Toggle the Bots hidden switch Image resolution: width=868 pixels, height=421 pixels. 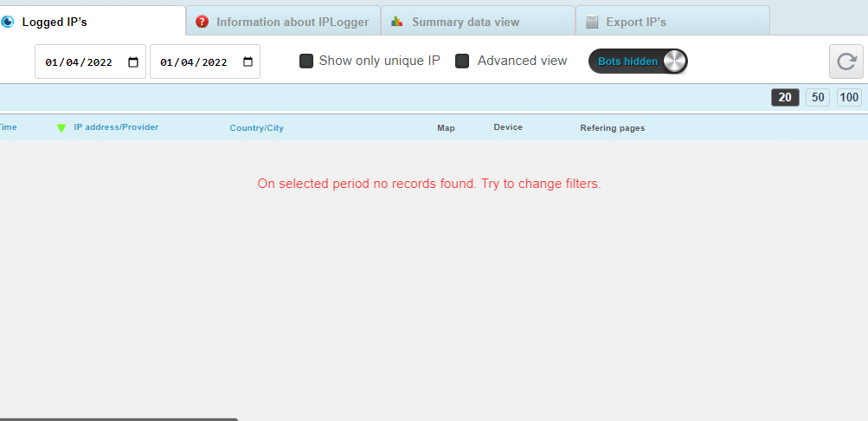(638, 61)
